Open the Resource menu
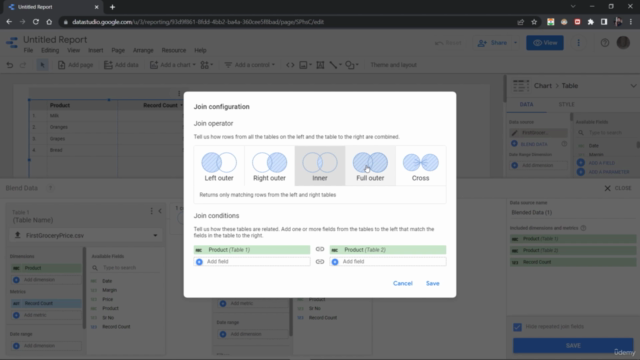The image size is (640, 360). coord(173,50)
